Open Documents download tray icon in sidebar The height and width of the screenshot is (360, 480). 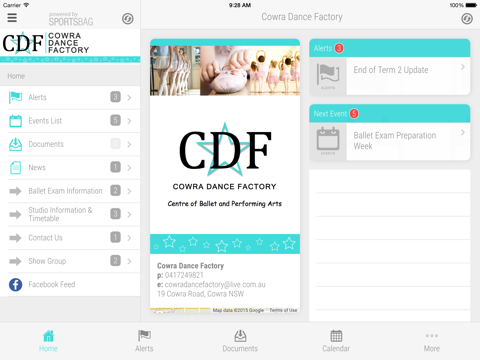[15, 144]
